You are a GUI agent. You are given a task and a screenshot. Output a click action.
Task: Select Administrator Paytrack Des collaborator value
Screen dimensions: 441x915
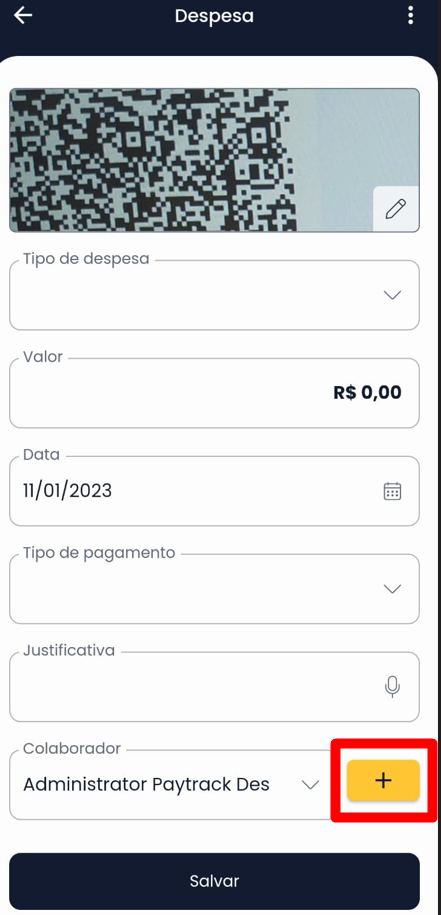pyautogui.click(x=146, y=784)
